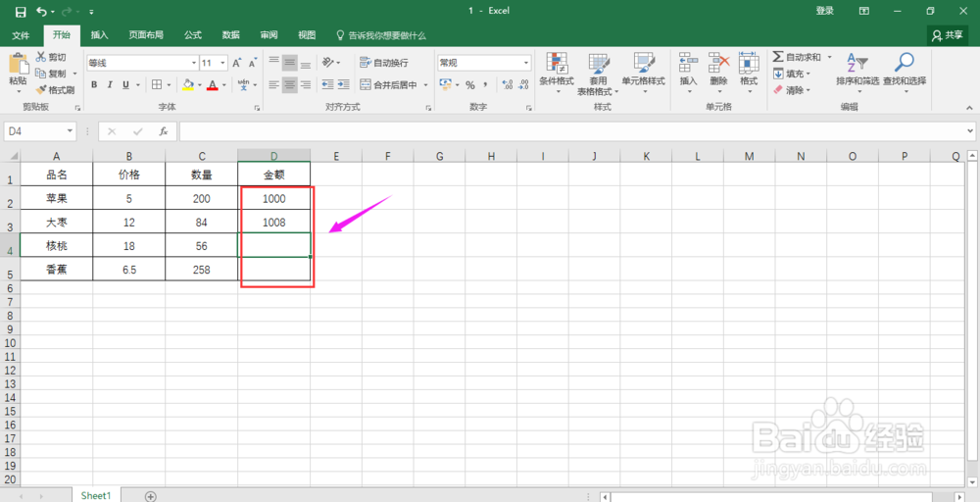Viewport: 980px width, 502px height.
Task: Click AutoSum (自动求和)
Action: point(798,57)
